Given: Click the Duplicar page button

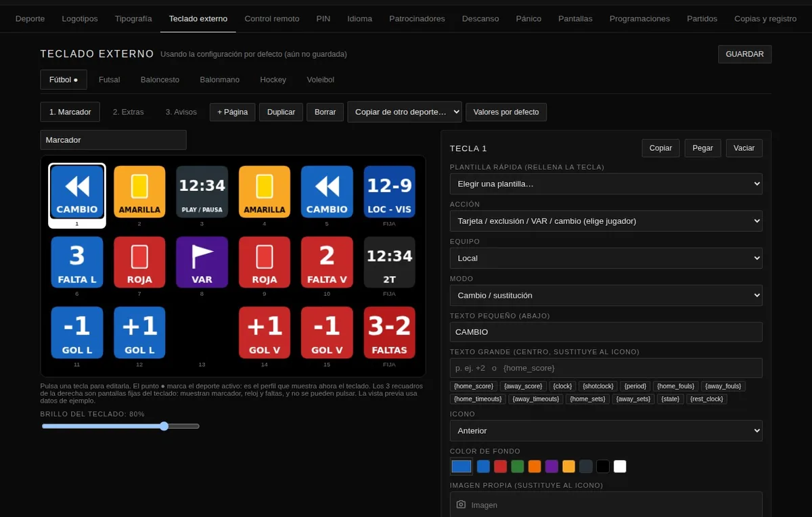Looking at the screenshot, I should click(x=281, y=112).
